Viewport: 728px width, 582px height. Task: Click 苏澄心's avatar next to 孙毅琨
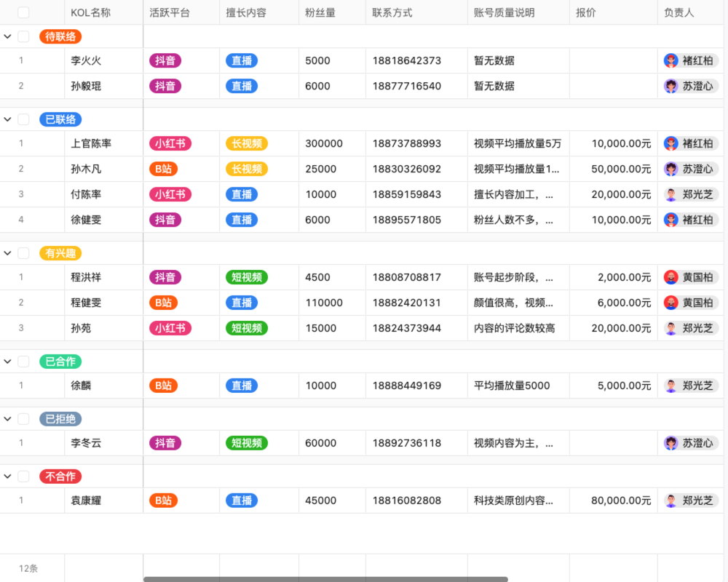(671, 86)
